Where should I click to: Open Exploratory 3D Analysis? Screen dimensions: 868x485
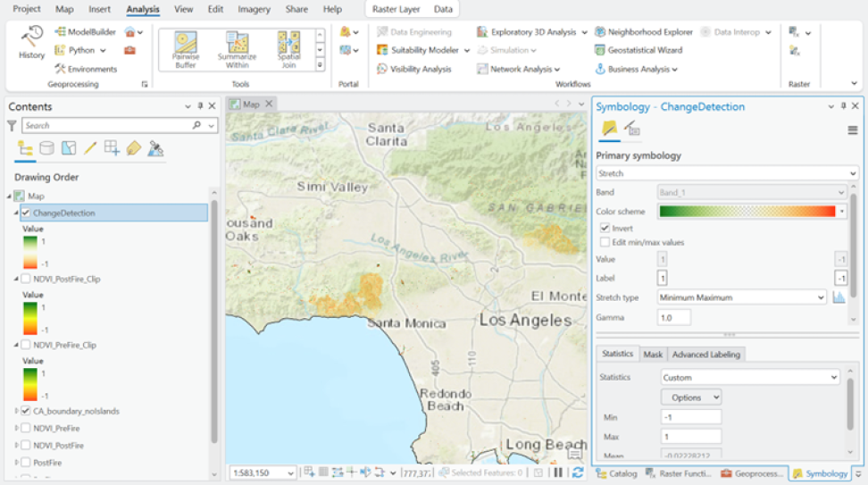(532, 32)
